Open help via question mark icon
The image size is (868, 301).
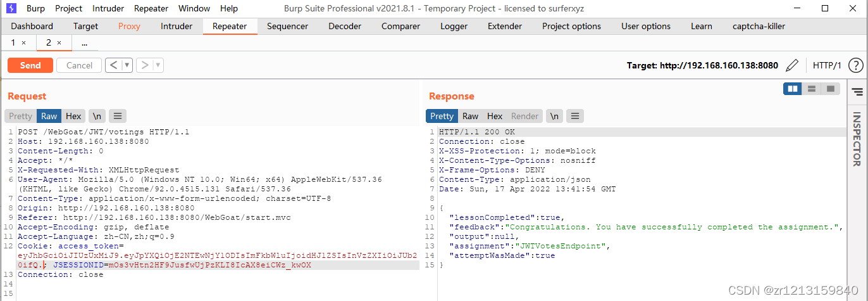(855, 65)
